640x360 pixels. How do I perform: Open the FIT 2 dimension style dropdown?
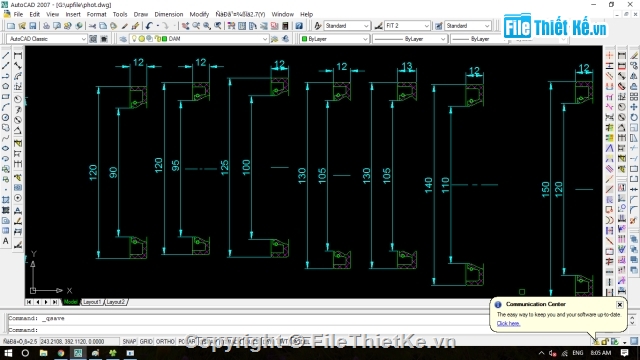427,26
